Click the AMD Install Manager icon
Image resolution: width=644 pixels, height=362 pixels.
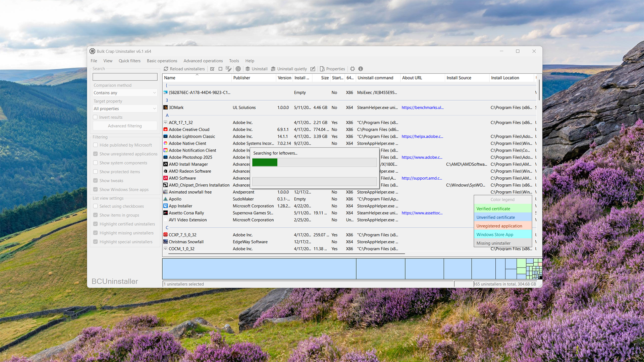(165, 164)
